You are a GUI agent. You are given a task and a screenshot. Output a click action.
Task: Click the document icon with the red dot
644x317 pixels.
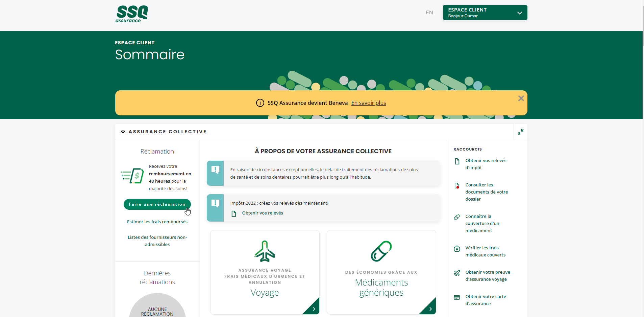[x=457, y=186]
